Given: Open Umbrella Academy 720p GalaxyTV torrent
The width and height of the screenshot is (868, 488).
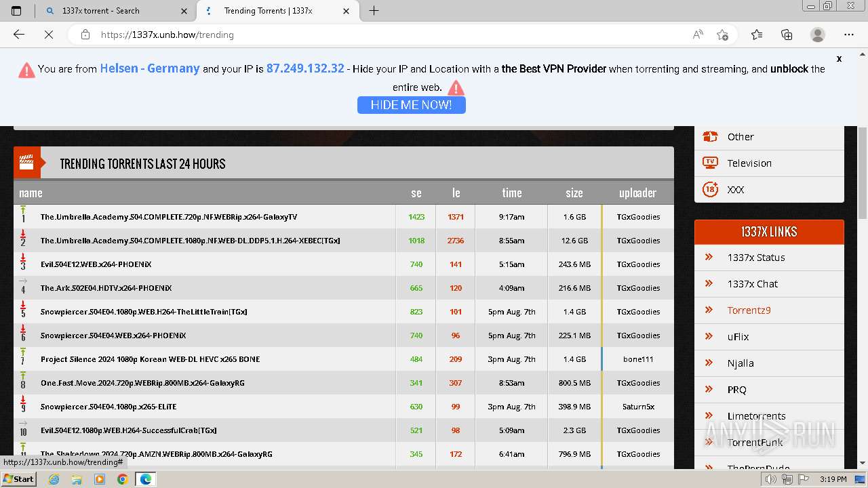Looking at the screenshot, I should click(169, 217).
